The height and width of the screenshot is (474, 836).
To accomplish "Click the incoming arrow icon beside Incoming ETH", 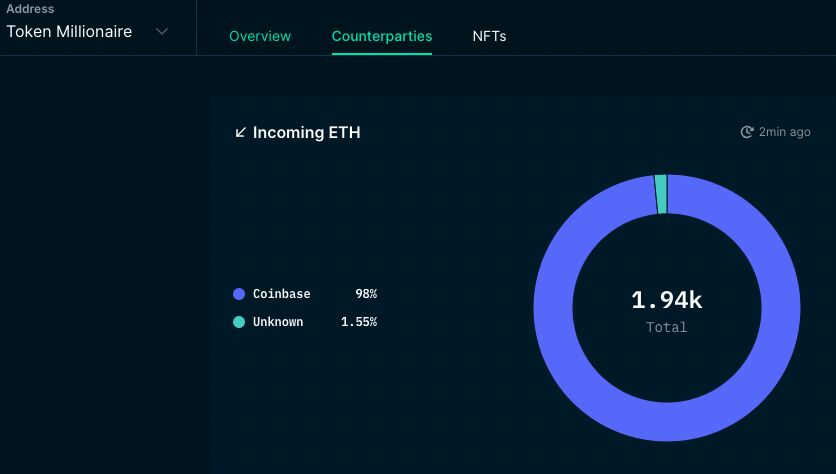I will click(240, 132).
